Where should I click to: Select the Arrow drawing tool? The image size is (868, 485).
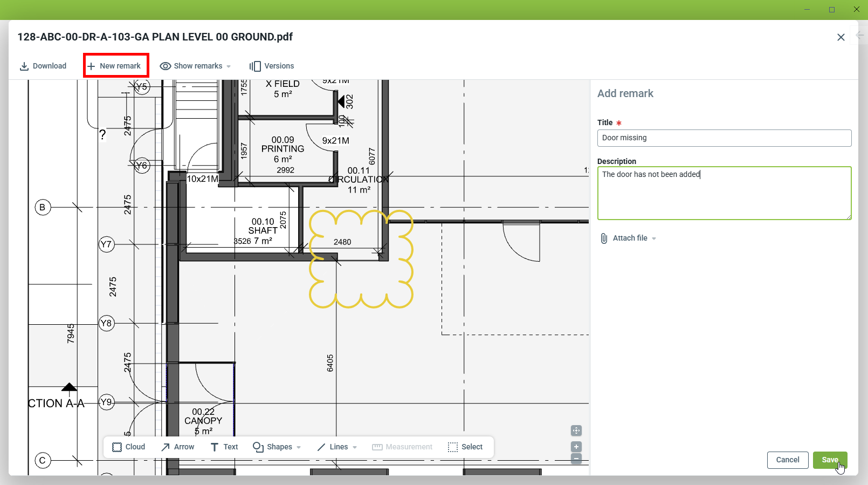pyautogui.click(x=177, y=447)
